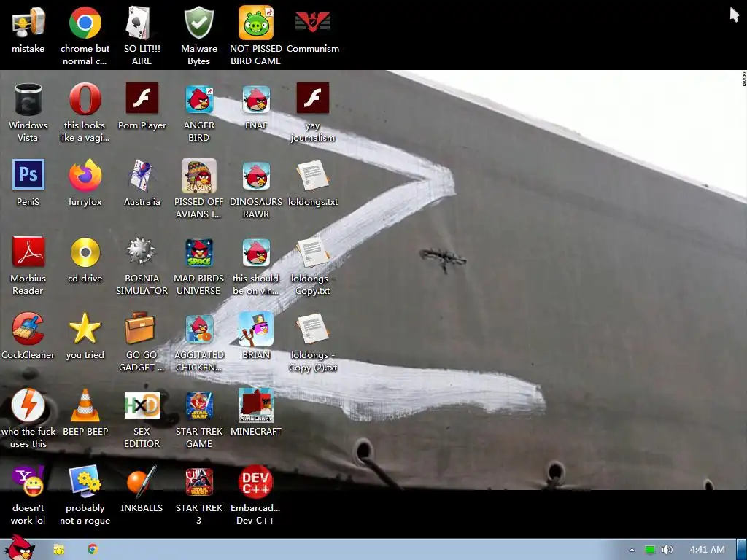747x560 pixels.
Task: Open the 4:41 AM taskbar clock
Action: click(x=707, y=550)
